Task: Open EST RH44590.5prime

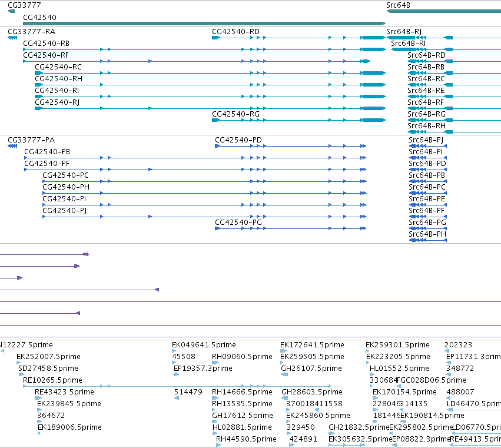Action: pos(246,440)
